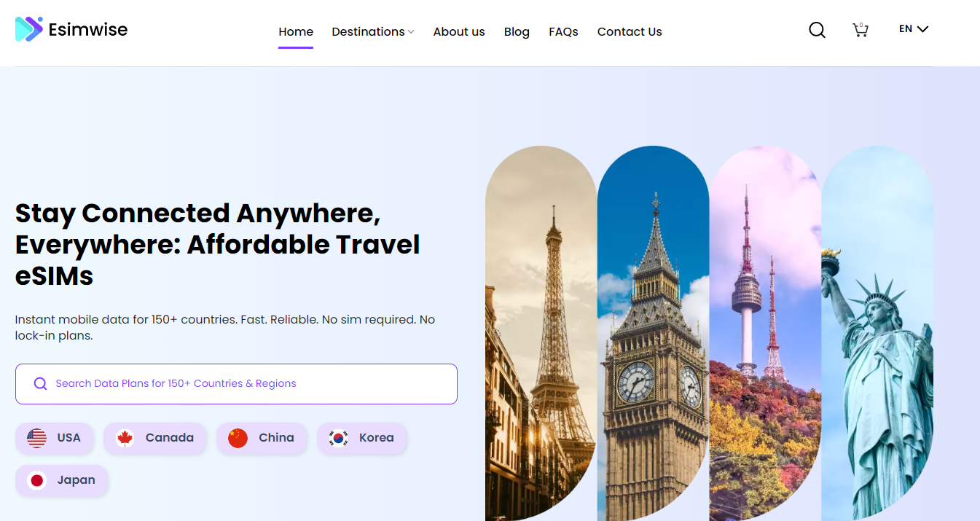The width and height of the screenshot is (980, 521).
Task: Click the USA flag icon
Action: click(36, 438)
